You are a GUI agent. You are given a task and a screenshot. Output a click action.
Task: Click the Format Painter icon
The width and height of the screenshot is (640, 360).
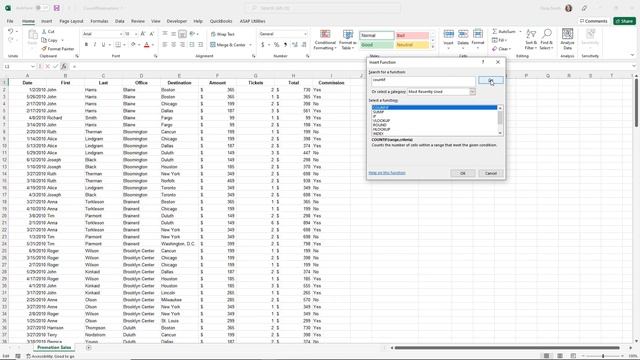(44, 49)
